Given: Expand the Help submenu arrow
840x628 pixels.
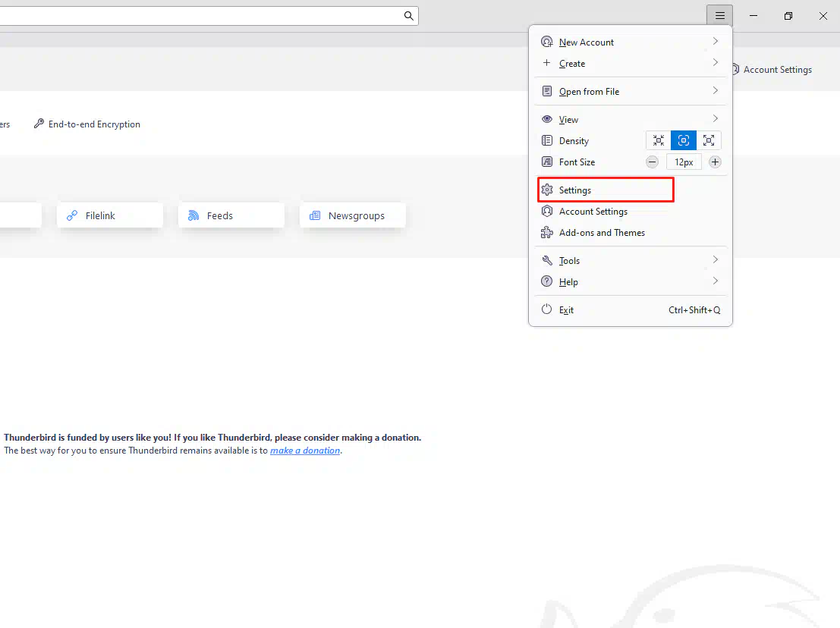Looking at the screenshot, I should pyautogui.click(x=716, y=281).
